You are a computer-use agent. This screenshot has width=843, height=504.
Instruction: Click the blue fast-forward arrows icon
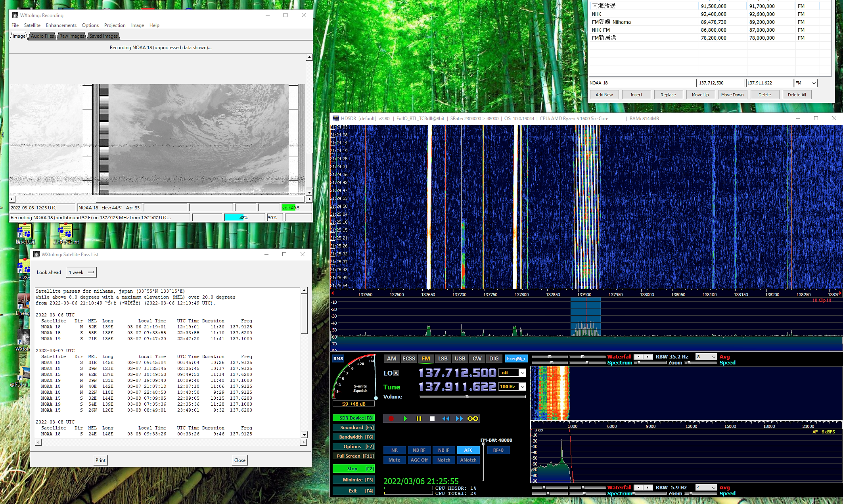pos(459,418)
